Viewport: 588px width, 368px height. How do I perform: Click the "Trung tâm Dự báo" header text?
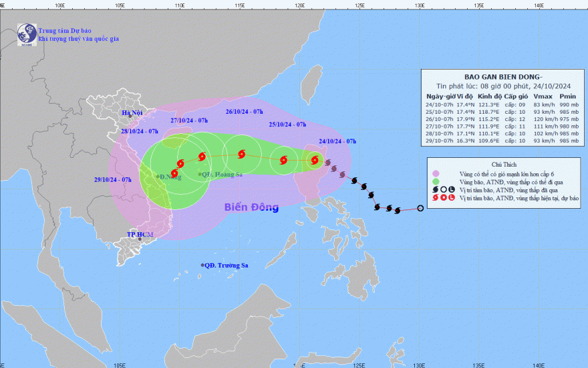point(65,31)
